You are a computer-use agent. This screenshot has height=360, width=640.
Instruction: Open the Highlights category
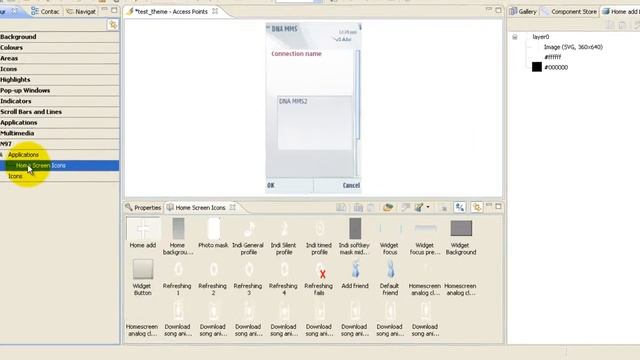[x=60, y=80]
